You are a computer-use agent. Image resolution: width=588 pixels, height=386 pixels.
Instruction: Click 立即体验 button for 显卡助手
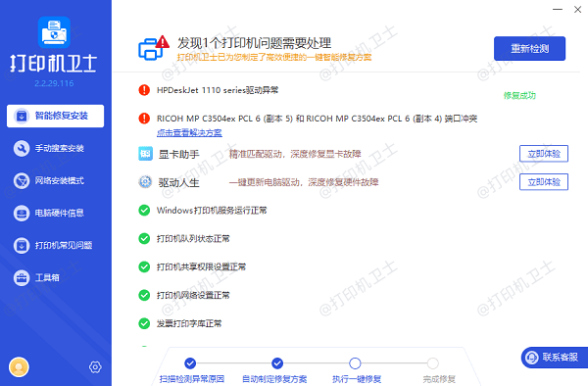pyautogui.click(x=544, y=154)
